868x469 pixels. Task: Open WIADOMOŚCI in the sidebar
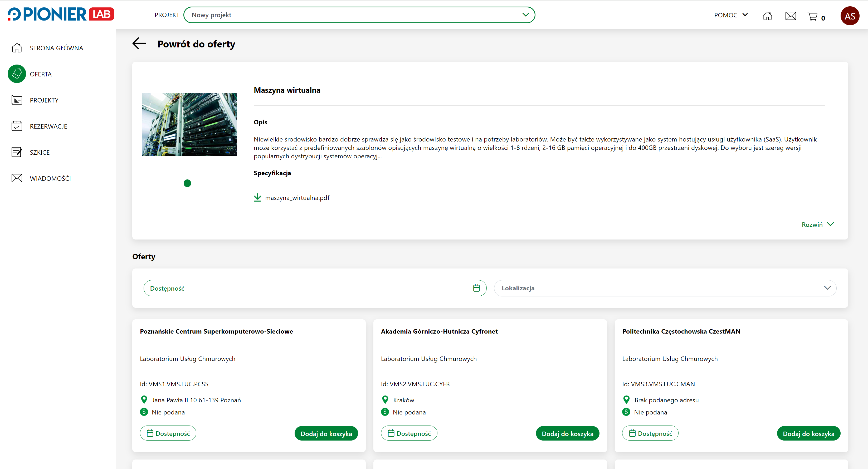50,178
